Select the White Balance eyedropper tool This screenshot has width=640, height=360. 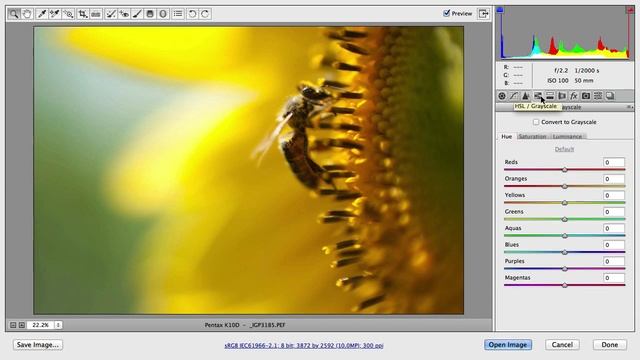click(41, 14)
